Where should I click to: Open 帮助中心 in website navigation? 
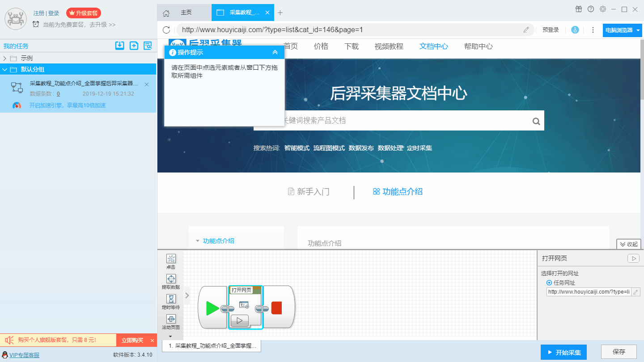point(479,46)
